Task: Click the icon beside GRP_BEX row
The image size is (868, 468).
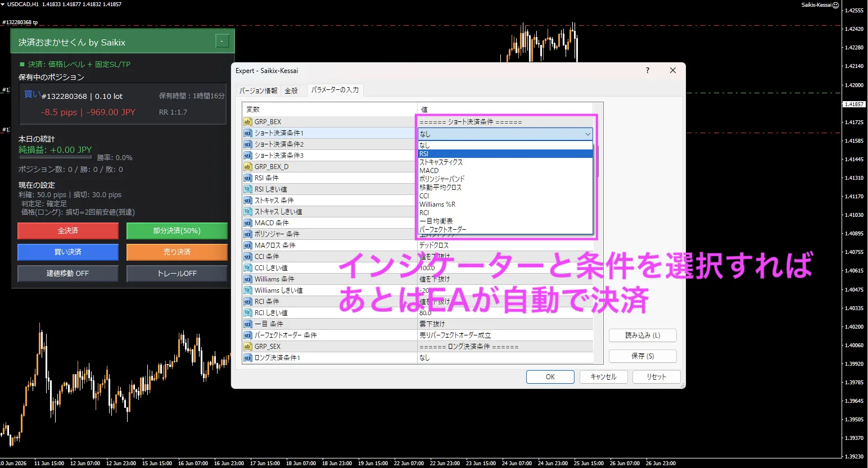Action: (x=247, y=122)
